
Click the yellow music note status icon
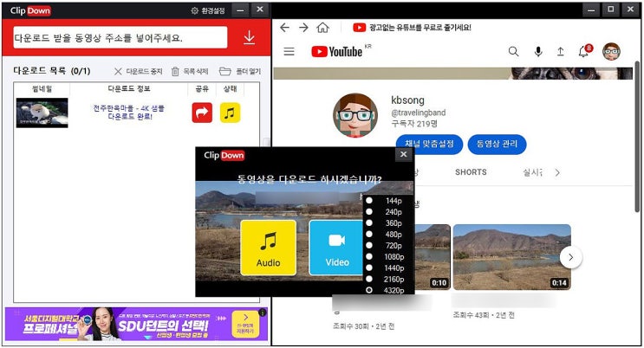(x=230, y=113)
